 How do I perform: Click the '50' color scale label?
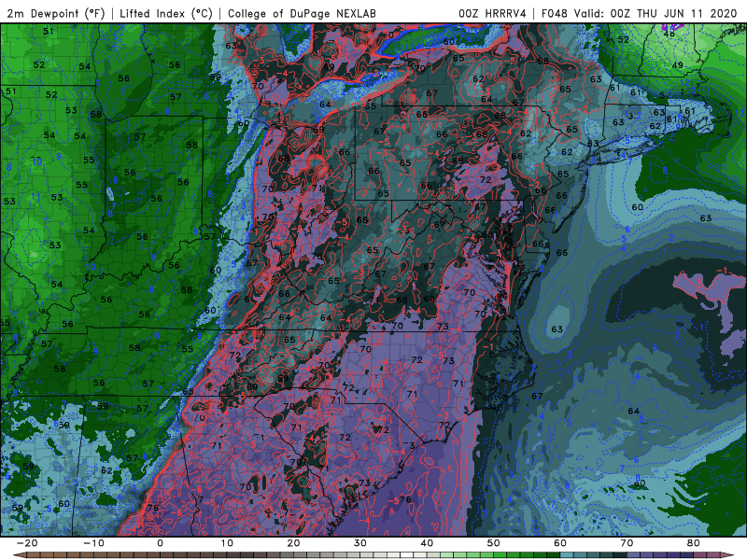pyautogui.click(x=494, y=543)
